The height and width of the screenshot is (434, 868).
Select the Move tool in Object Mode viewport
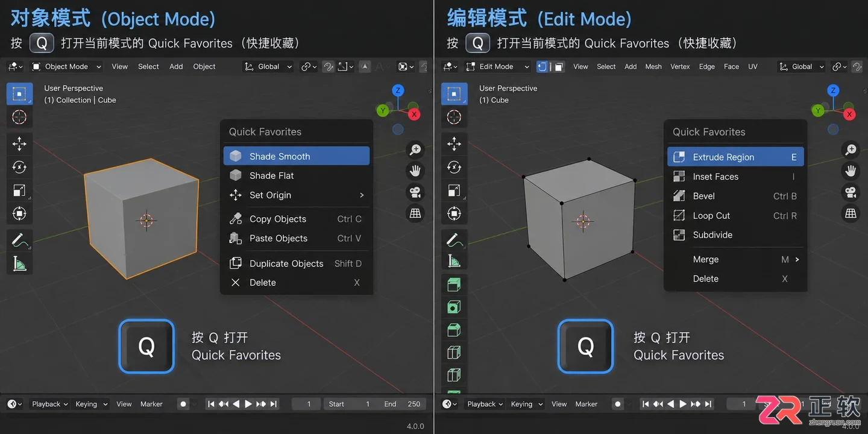coord(19,143)
